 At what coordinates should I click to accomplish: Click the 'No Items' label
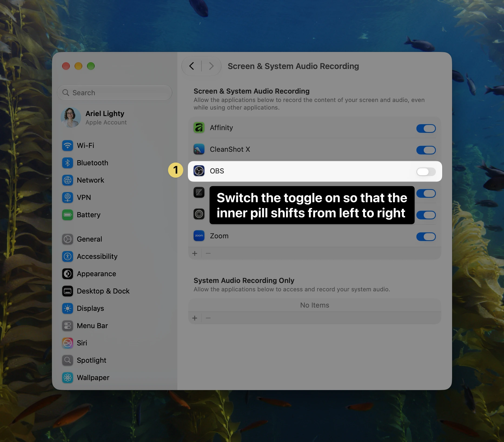pyautogui.click(x=315, y=305)
